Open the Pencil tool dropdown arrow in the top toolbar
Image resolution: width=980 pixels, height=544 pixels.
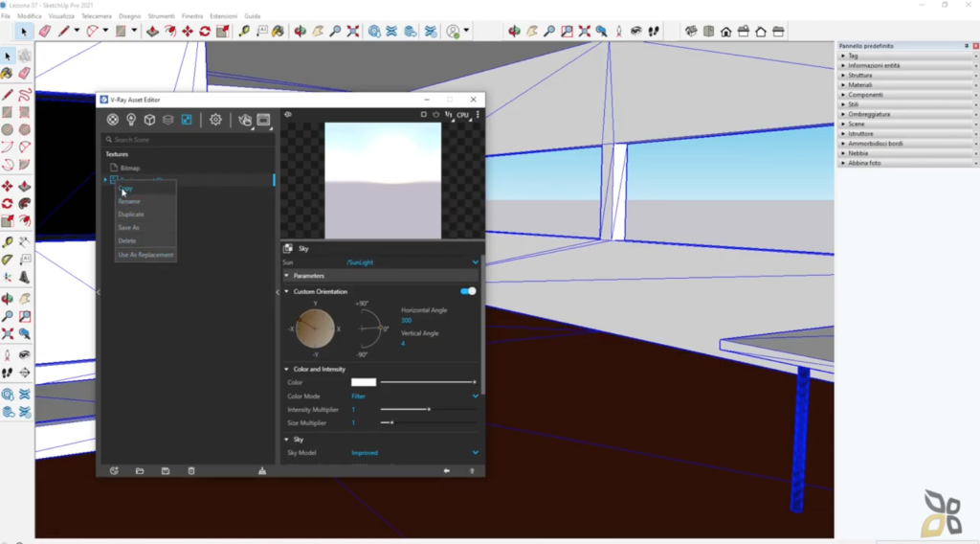pos(77,31)
